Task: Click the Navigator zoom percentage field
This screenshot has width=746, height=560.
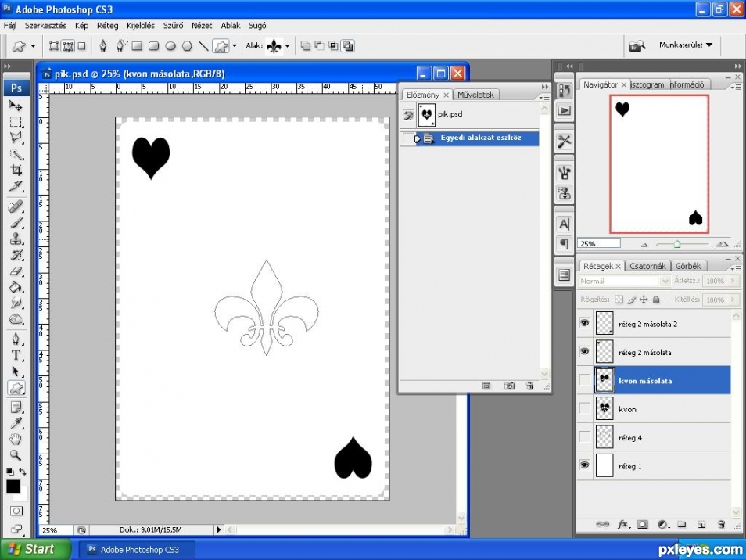Action: 599,243
